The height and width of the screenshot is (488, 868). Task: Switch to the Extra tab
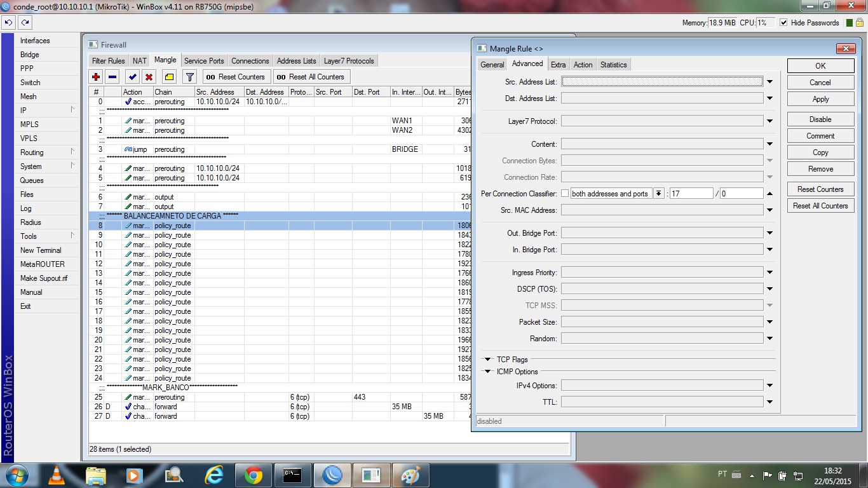[559, 65]
